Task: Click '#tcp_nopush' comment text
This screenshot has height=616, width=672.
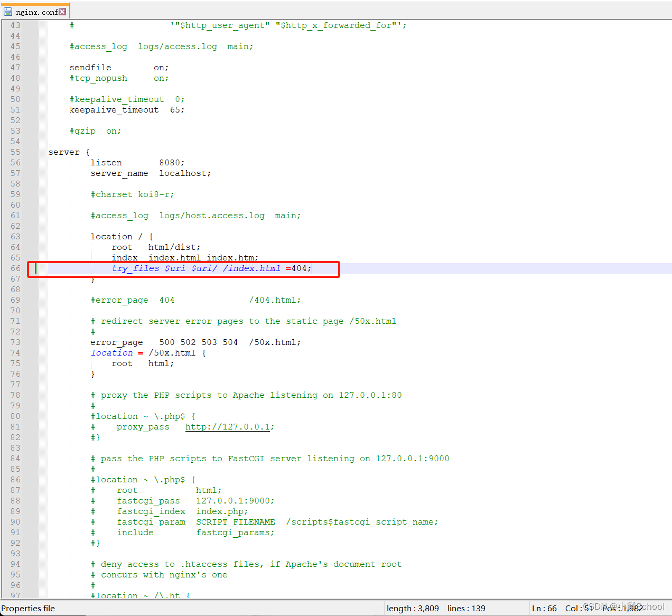Action: (x=98, y=78)
